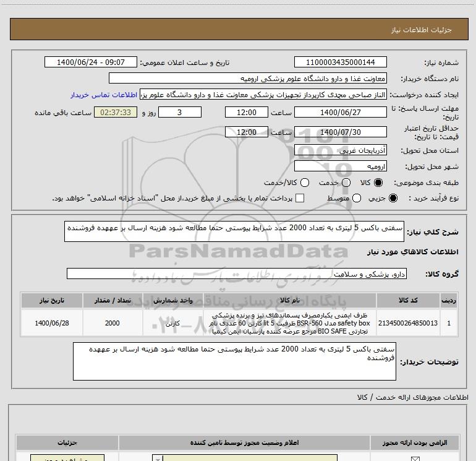
Task: Select product code 2134500264850013 cell
Action: pyautogui.click(x=407, y=323)
